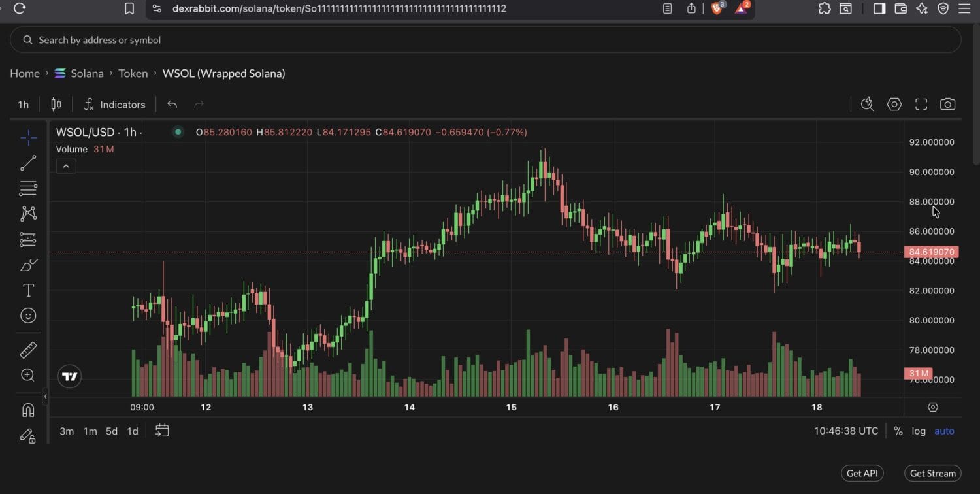Open the Fibonacci retracement tool
Screen dimensions: 980x494
coord(28,188)
